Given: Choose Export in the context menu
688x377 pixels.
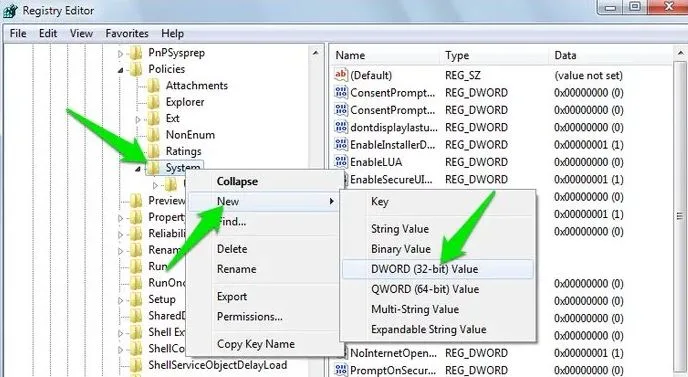Looking at the screenshot, I should [x=265, y=297].
